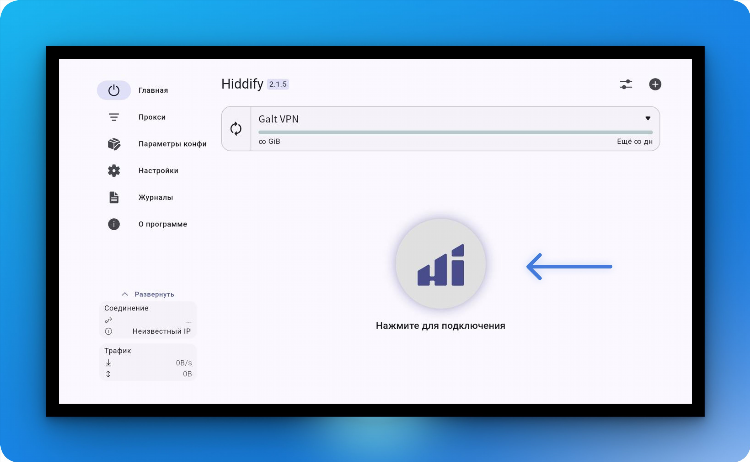Click the download speed arrow icon

[108, 363]
